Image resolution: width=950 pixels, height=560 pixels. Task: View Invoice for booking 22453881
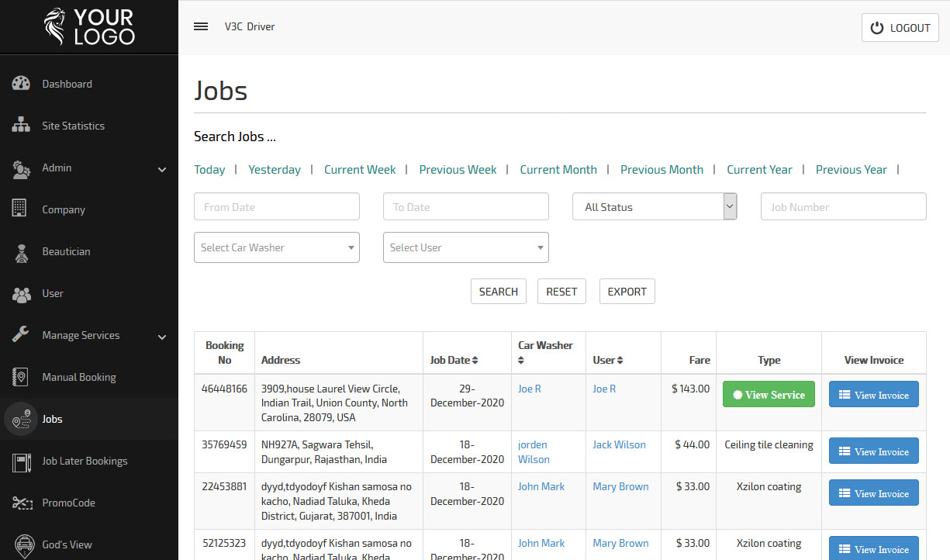(874, 493)
